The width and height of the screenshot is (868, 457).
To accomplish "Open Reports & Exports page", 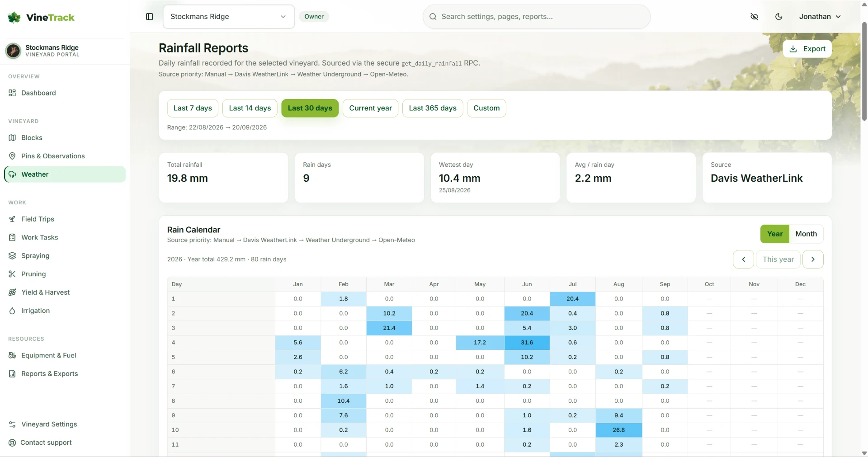I will coord(65,374).
